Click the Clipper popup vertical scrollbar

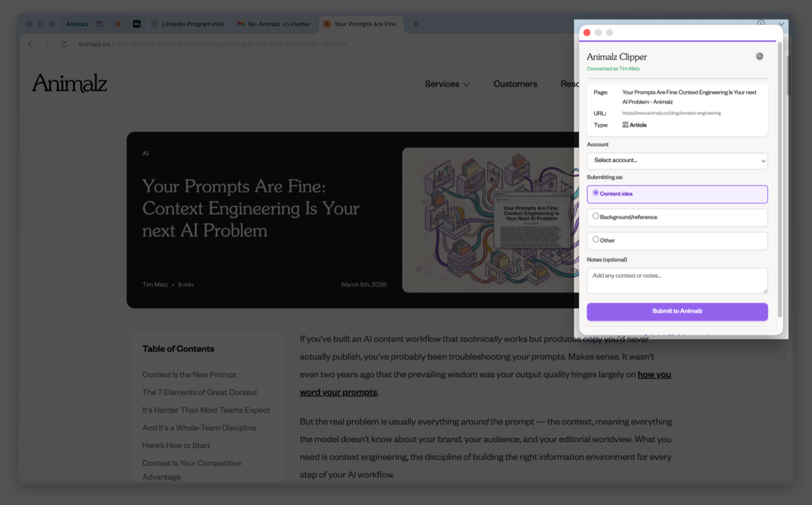pyautogui.click(x=780, y=179)
